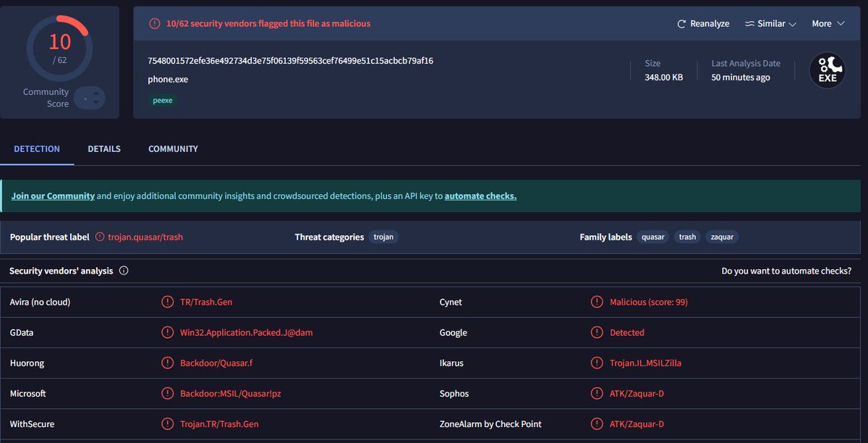
Task: Click the Microsoft vendor name
Action: (x=28, y=393)
